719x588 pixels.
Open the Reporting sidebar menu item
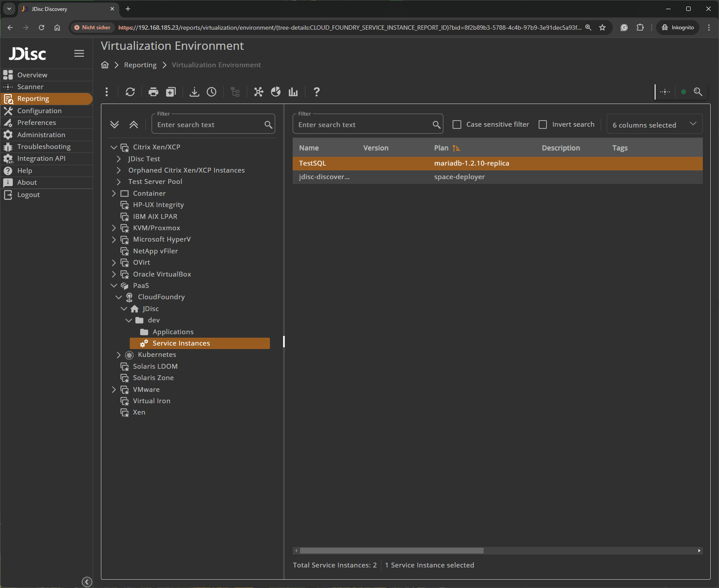tap(34, 99)
